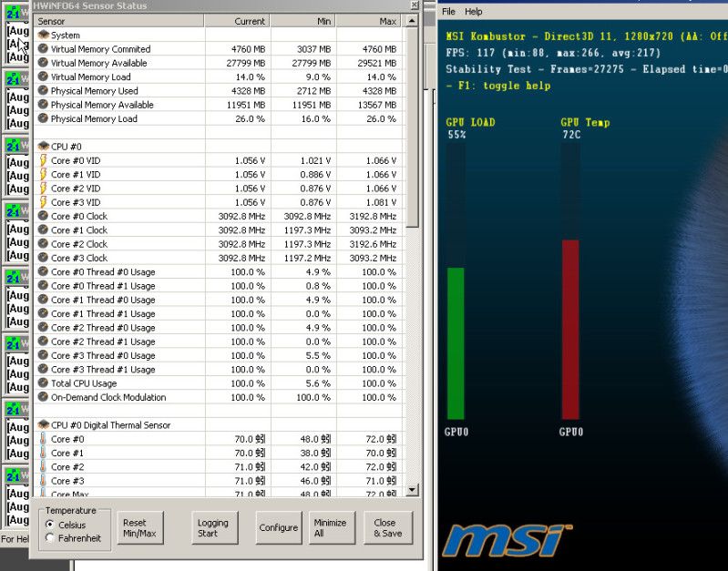728x571 pixels.
Task: Sort by the Min column header
Action: tap(303, 21)
